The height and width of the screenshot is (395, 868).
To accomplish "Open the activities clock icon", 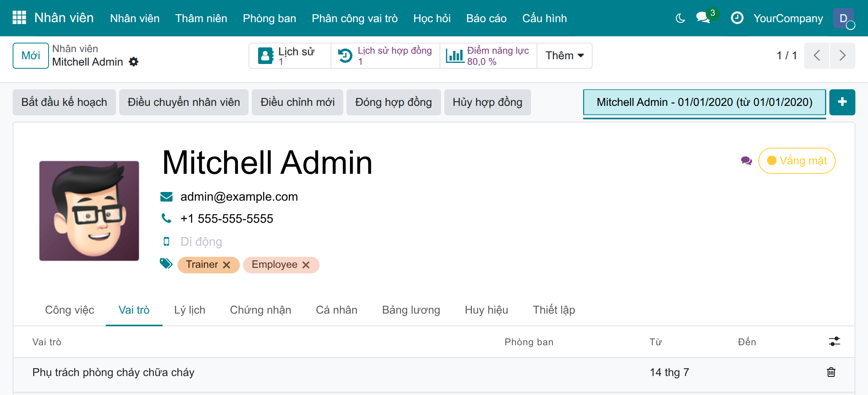I will tap(737, 18).
